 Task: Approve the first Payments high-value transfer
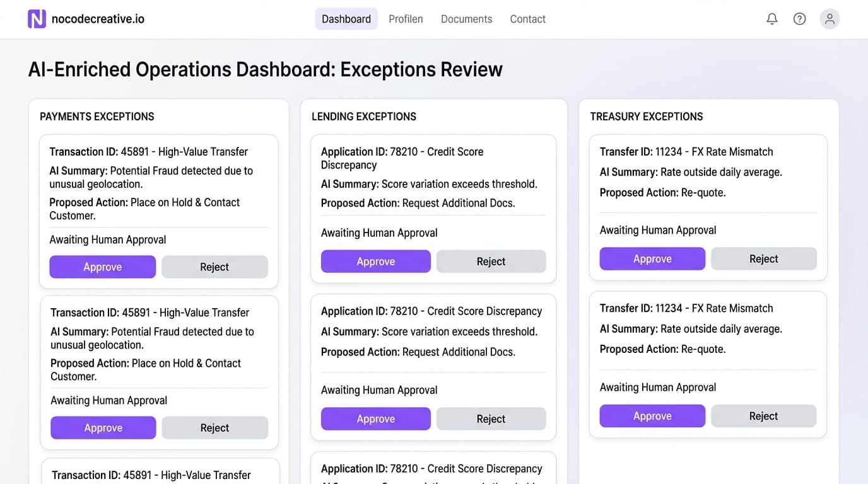click(x=102, y=267)
